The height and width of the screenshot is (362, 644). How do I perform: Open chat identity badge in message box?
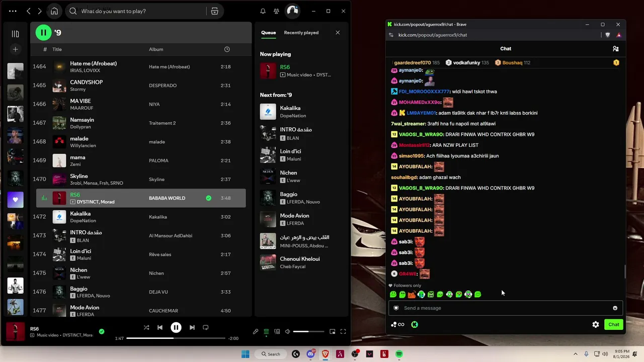pyautogui.click(x=396, y=308)
